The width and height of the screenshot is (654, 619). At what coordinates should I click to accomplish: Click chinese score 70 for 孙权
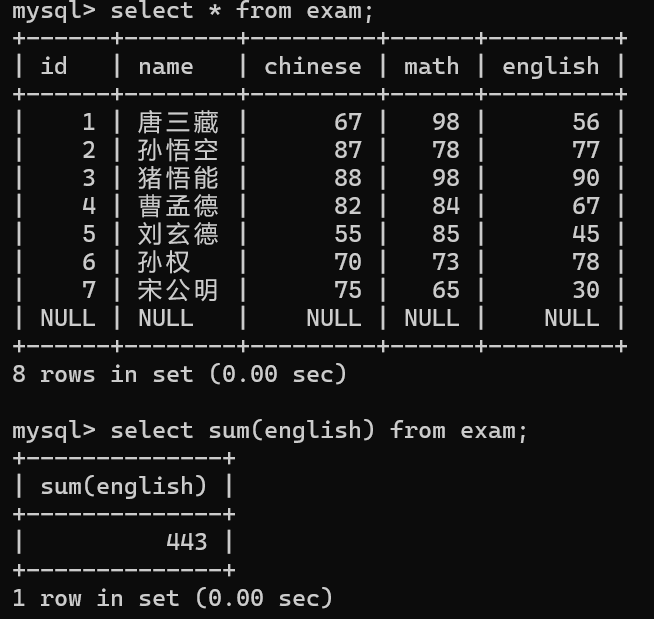click(x=348, y=262)
